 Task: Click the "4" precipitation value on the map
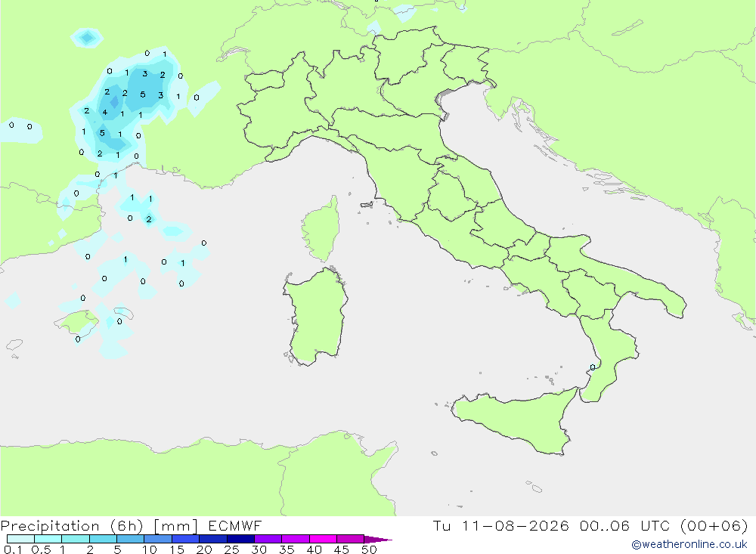(x=104, y=113)
